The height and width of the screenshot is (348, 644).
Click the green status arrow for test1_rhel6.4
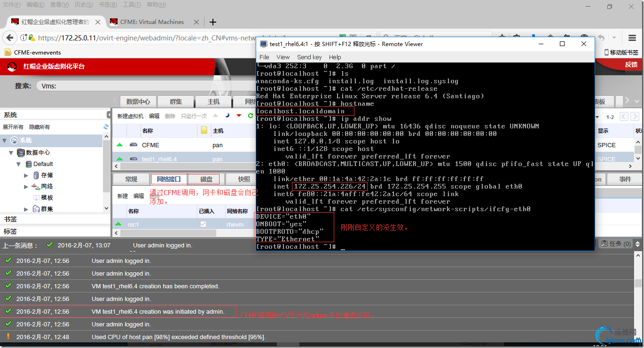(119, 159)
